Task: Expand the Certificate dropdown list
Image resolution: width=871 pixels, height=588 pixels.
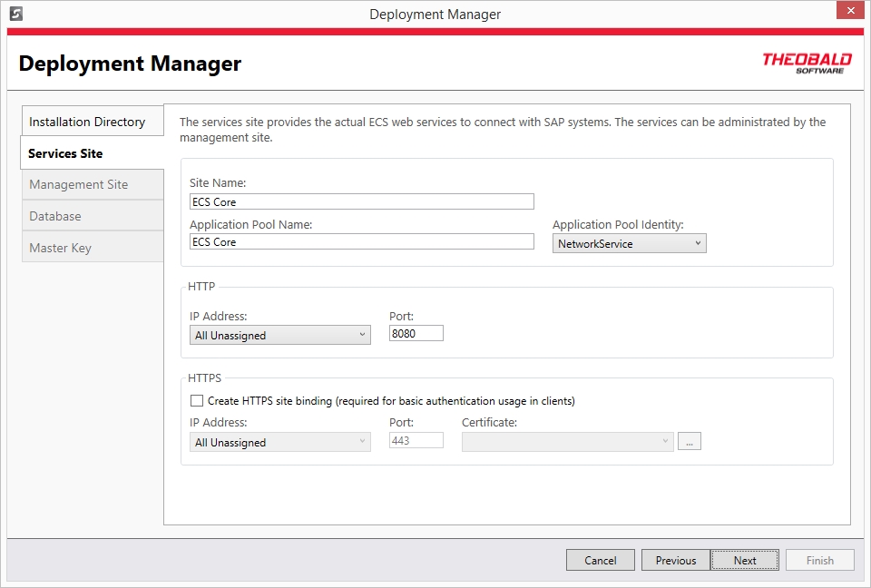Action: 567,442
